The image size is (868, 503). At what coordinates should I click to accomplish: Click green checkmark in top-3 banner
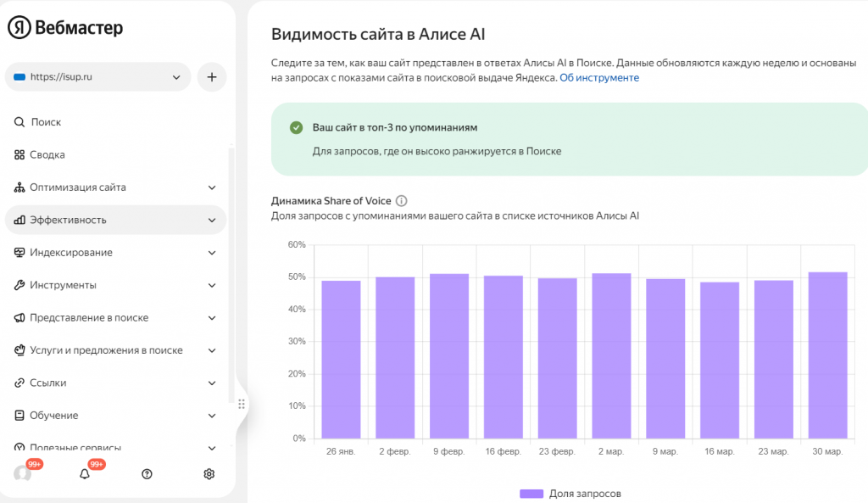(x=296, y=128)
